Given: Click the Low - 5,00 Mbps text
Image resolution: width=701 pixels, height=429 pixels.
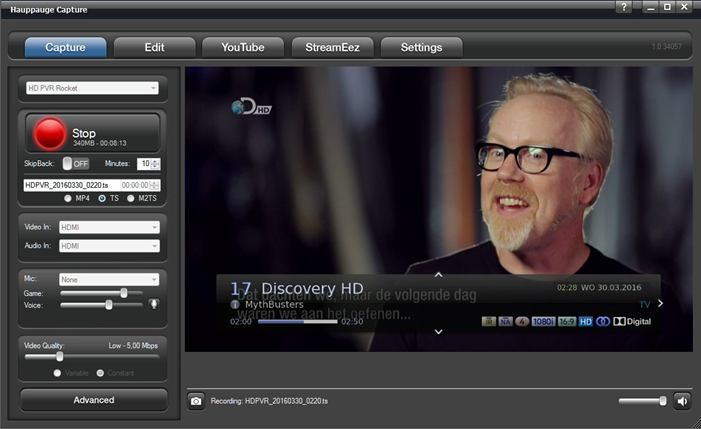Looking at the screenshot, I should point(133,345).
